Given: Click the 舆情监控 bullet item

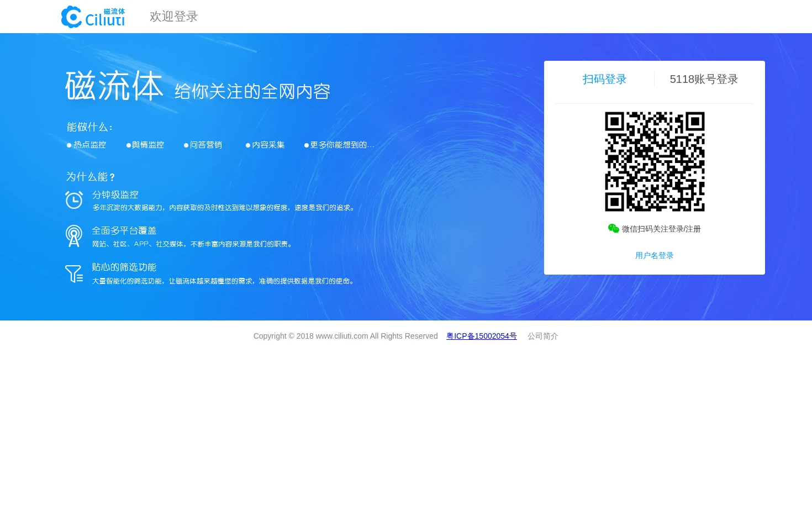Looking at the screenshot, I should [145, 145].
